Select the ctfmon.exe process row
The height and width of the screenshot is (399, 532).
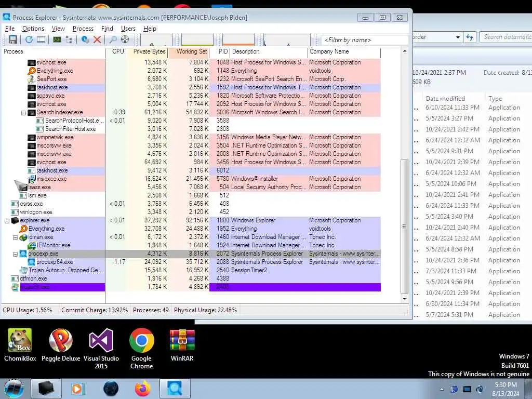(192, 278)
